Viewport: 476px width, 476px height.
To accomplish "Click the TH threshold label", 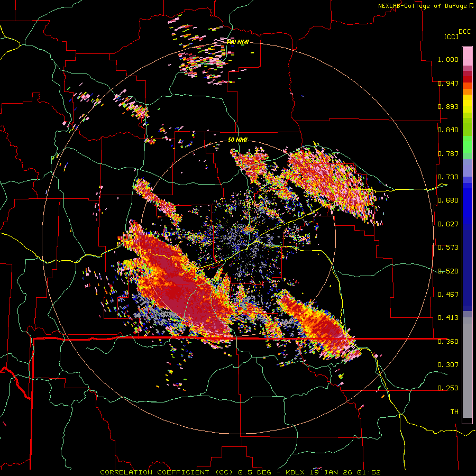I will click(454, 412).
